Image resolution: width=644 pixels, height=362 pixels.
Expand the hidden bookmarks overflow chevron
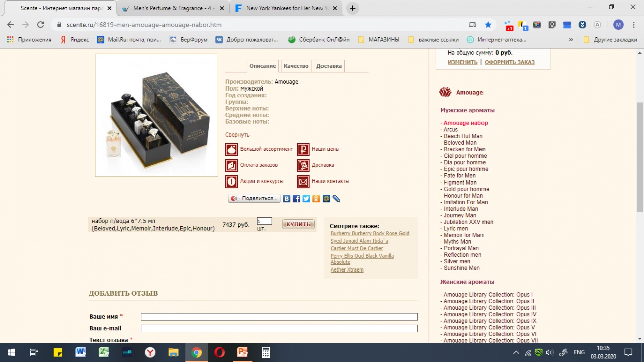(x=571, y=40)
